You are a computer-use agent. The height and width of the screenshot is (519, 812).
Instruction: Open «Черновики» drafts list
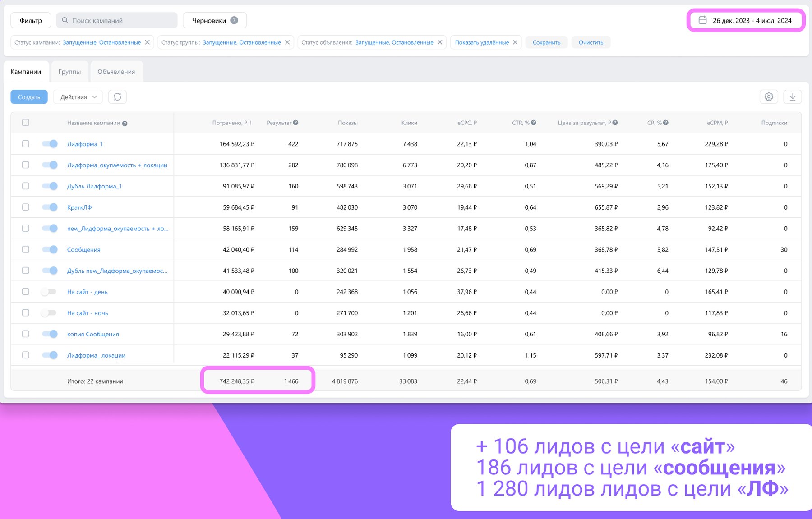(x=215, y=20)
